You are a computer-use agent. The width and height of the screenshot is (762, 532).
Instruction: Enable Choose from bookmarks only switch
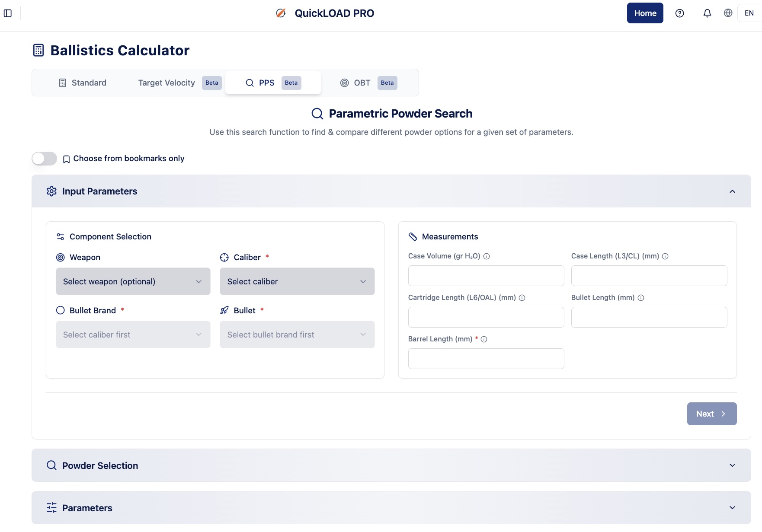tap(45, 159)
